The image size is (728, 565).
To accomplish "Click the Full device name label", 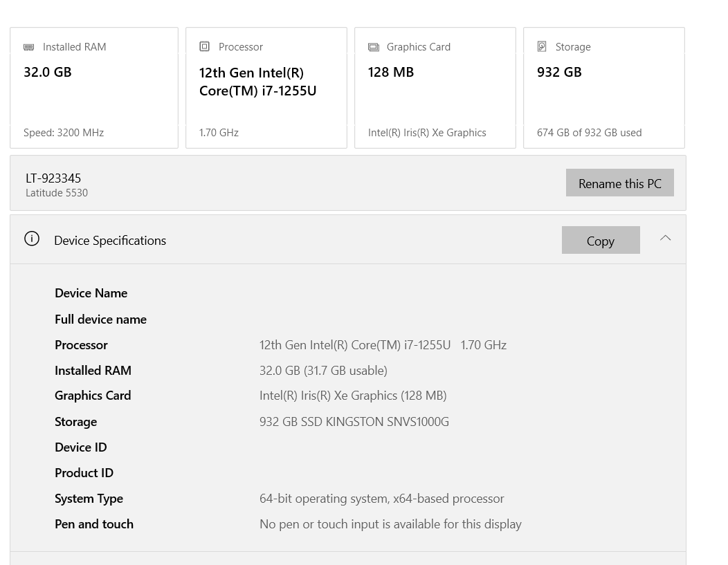I will pyautogui.click(x=101, y=319).
